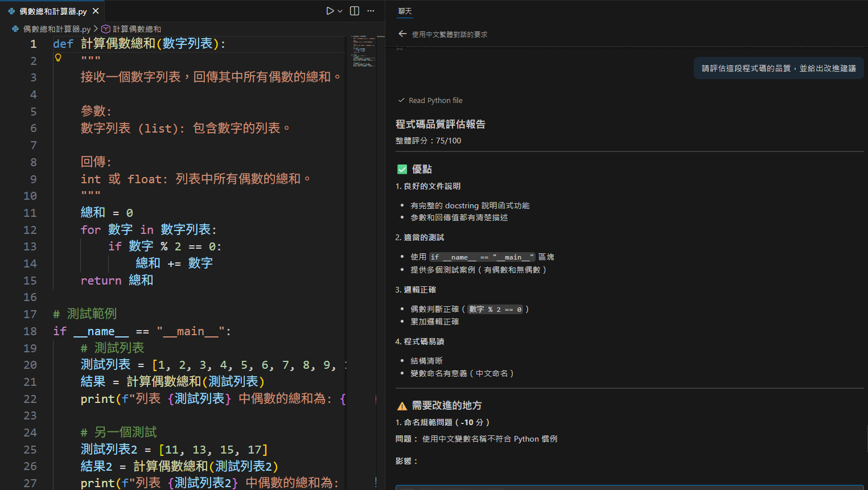The width and height of the screenshot is (868, 490).
Task: Click the split editor icon
Action: (x=355, y=11)
